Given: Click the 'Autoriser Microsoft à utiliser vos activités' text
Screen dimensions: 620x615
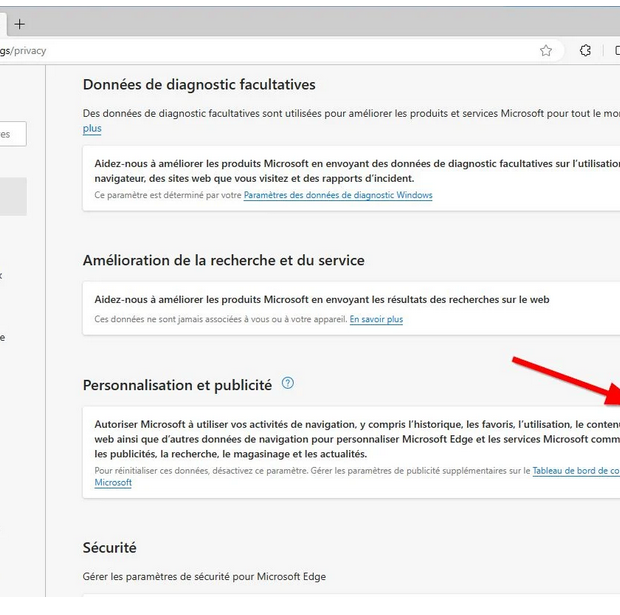Looking at the screenshot, I should 357,439.
